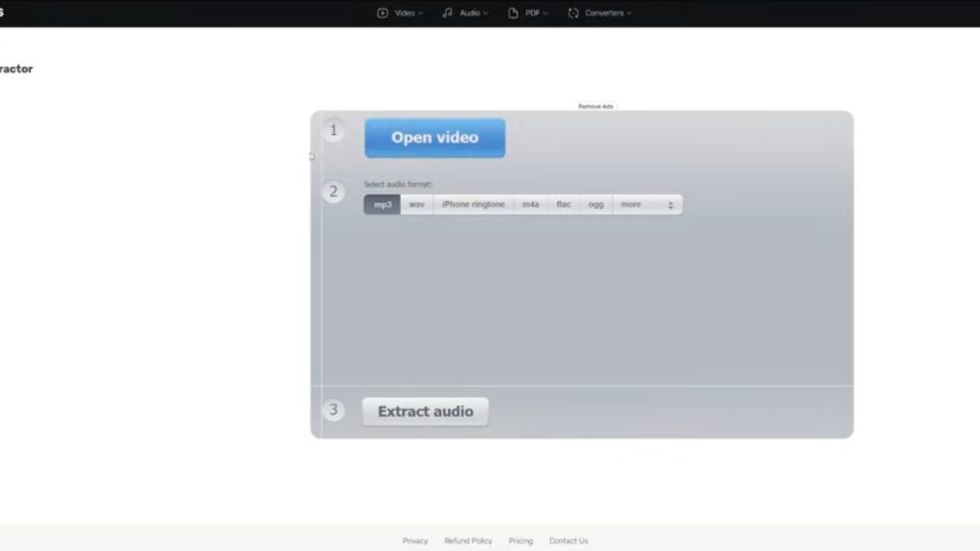The height and width of the screenshot is (551, 980).
Task: Click the Extract audio button
Action: tap(426, 411)
